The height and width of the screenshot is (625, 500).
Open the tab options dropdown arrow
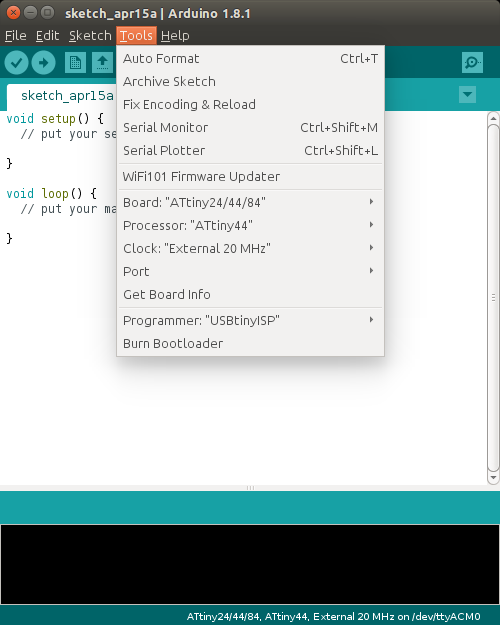(467, 95)
